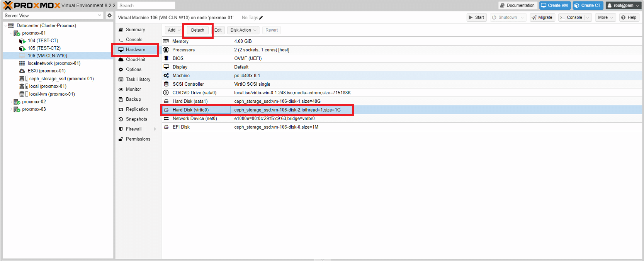Image resolution: width=644 pixels, height=261 pixels.
Task: Click the ESXi storage cloud icon
Action: tap(22, 71)
